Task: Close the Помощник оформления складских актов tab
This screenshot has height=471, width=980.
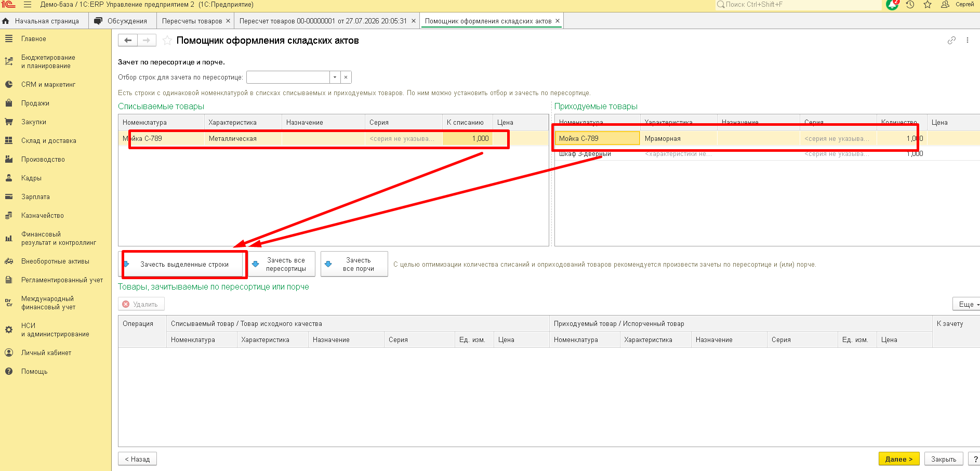Action: pos(558,21)
